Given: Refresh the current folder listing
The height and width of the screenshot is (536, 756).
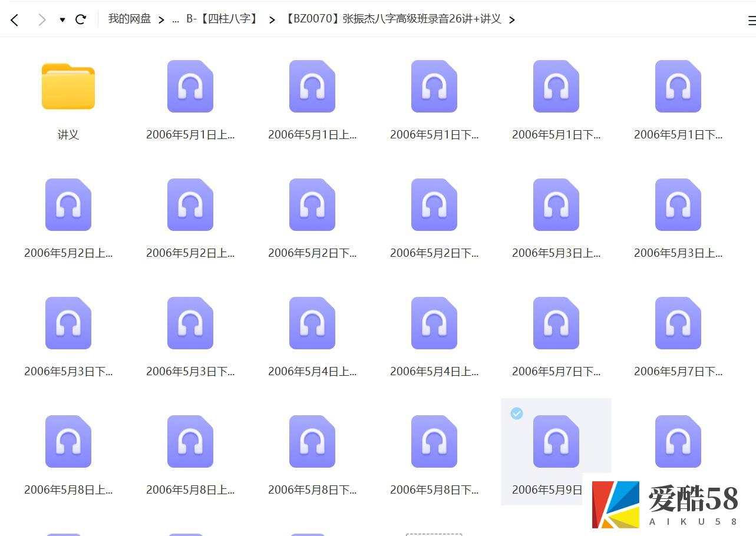Looking at the screenshot, I should pos(81,19).
